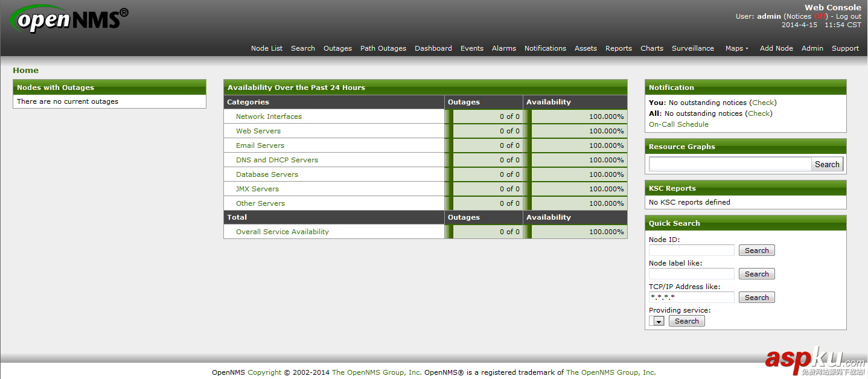Open Other Servers category
868x379 pixels.
(x=260, y=203)
